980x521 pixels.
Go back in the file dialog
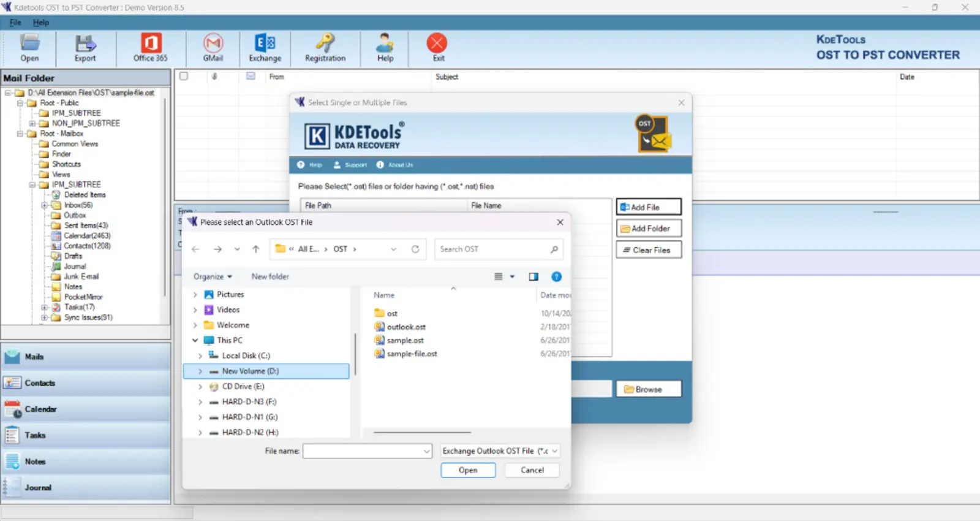pos(195,249)
